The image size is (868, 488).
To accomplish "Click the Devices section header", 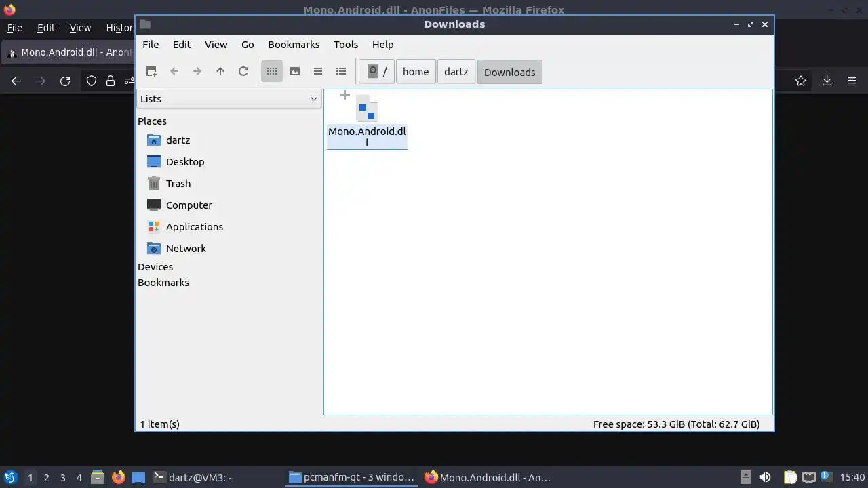I will point(155,267).
